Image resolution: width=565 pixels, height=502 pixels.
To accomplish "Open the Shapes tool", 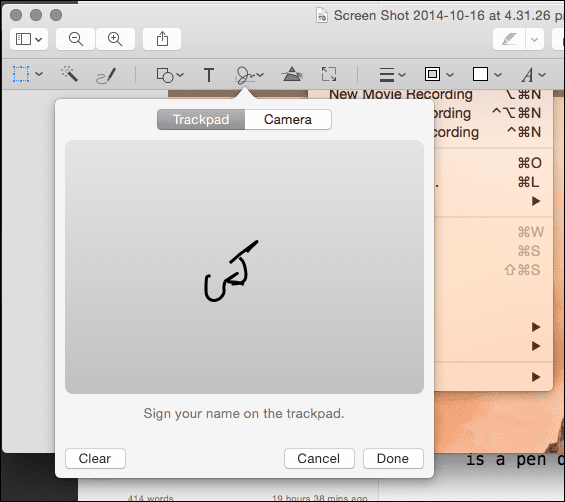I will tap(165, 75).
